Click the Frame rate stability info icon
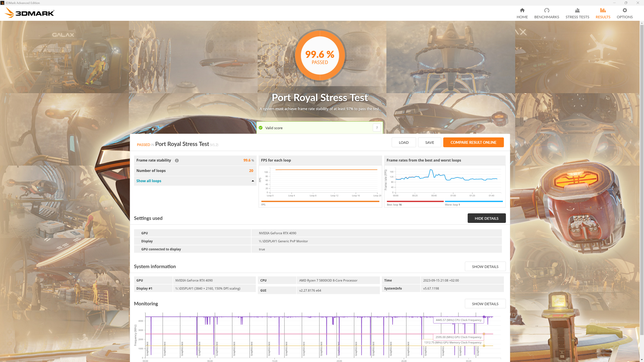 [x=177, y=160]
